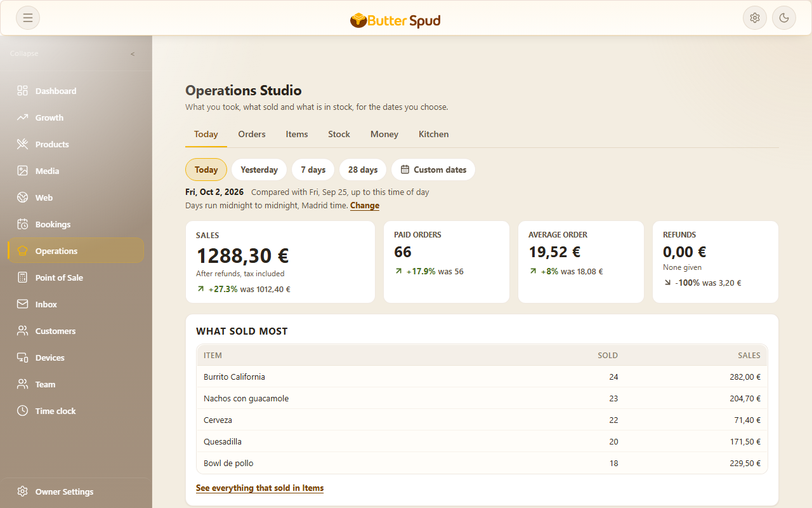Click the Point of Sale calculator icon

pos(23,277)
